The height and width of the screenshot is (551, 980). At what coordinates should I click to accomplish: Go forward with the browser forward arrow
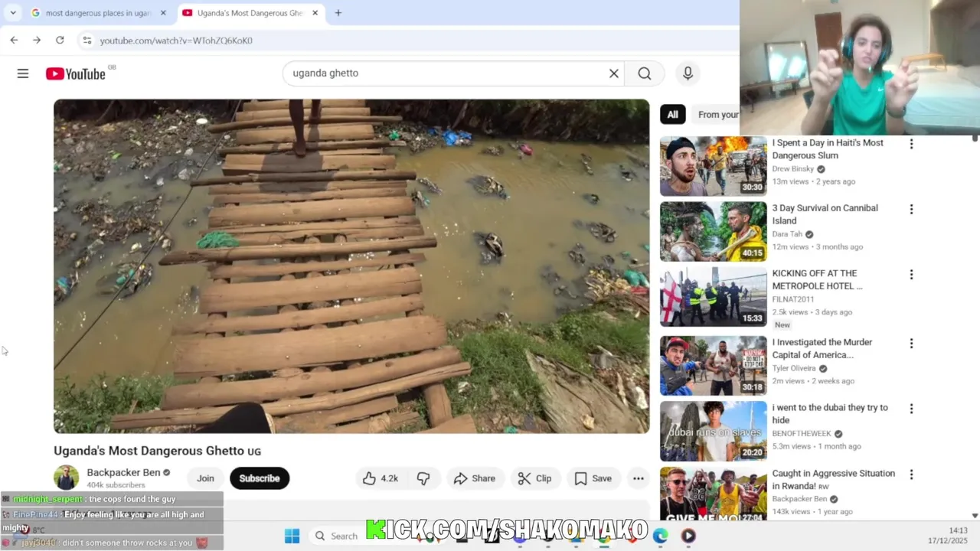point(37,40)
